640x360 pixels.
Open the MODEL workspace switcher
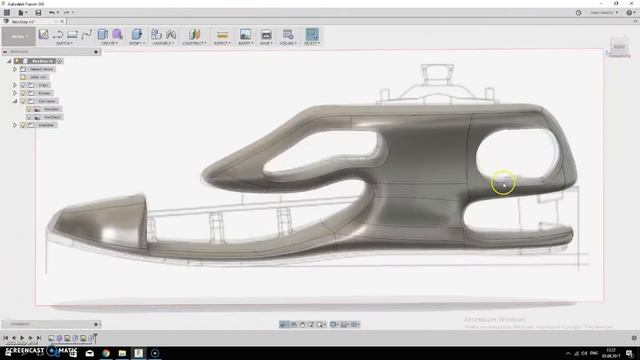coord(19,36)
